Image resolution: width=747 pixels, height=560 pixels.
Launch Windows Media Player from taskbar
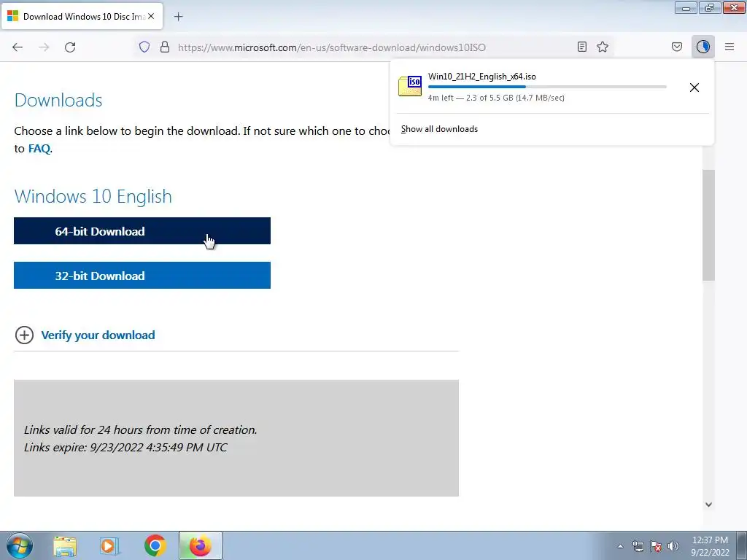tap(109, 546)
